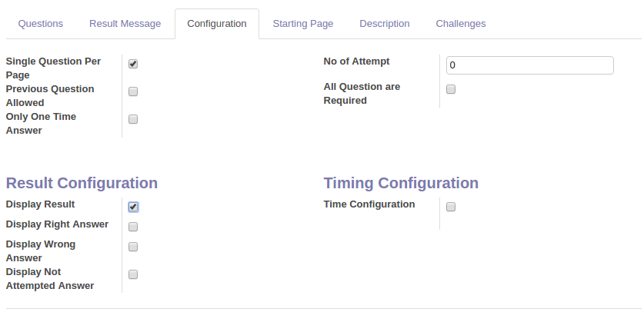Disable the Display Result checkbox
Image resolution: width=644 pixels, height=312 pixels.
[x=133, y=207]
